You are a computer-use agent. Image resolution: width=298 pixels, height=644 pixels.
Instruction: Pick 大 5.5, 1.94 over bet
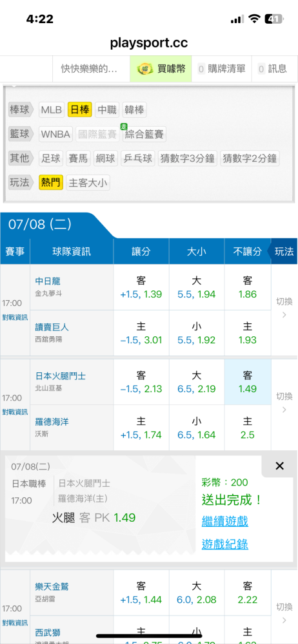(x=197, y=287)
